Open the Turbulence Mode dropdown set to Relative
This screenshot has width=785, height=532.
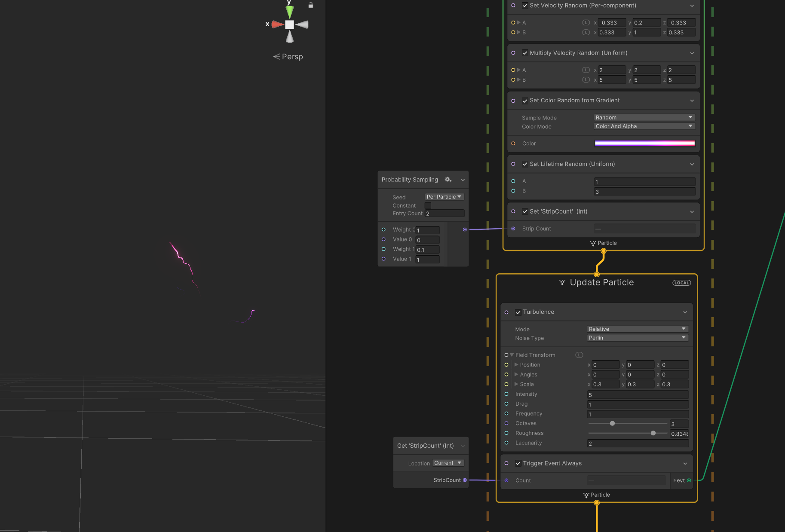click(x=638, y=329)
